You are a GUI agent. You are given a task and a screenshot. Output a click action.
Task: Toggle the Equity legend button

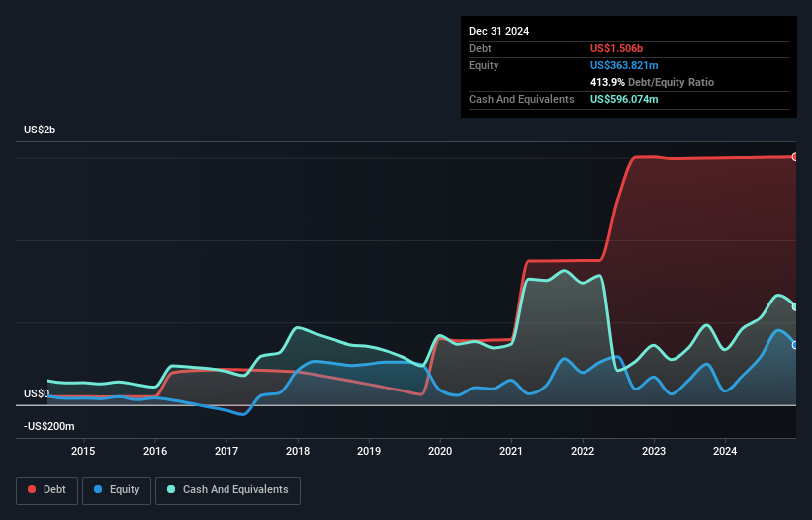point(117,490)
